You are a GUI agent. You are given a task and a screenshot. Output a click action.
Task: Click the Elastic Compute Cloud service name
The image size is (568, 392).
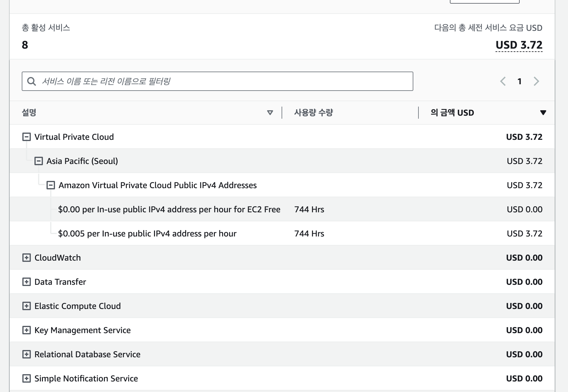pyautogui.click(x=78, y=306)
